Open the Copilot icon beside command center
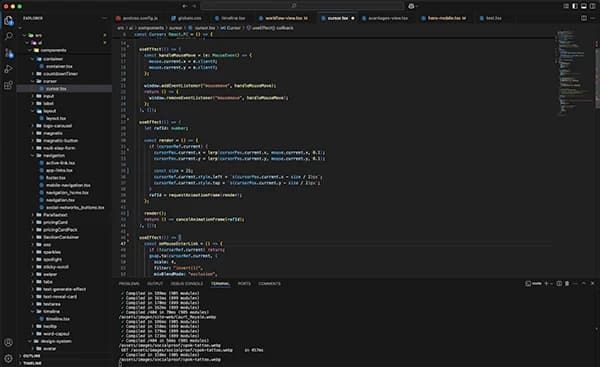Viewport: 600px width, 367px height. coord(411,6)
